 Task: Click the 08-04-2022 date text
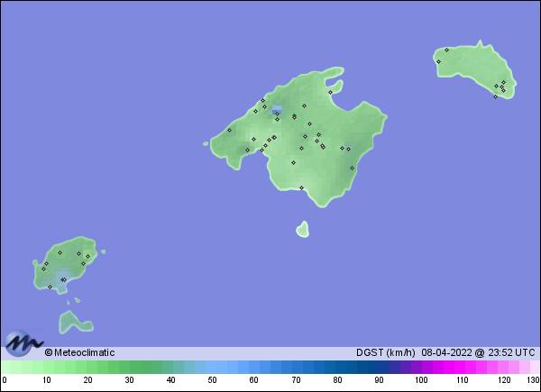tap(446, 352)
